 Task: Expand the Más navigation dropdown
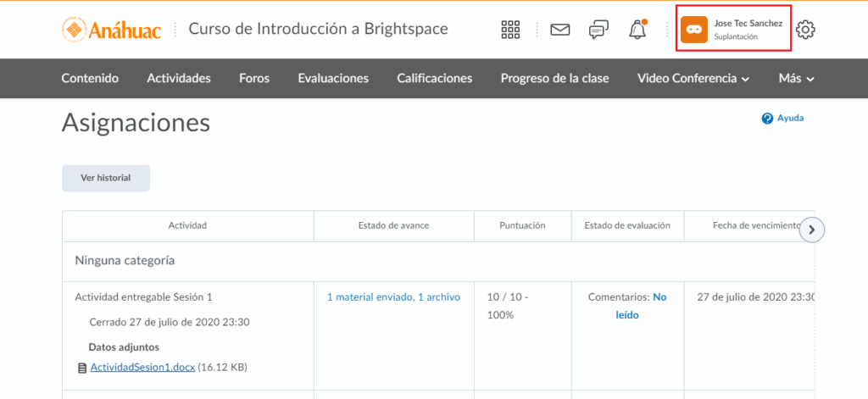pyautogui.click(x=796, y=79)
